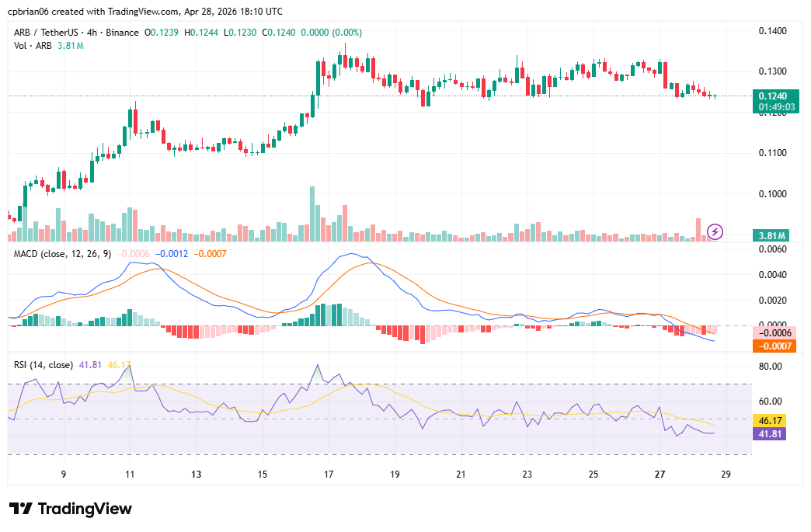Click the 0.1400 price scale label
This screenshot has height=532, width=811.
click(773, 31)
